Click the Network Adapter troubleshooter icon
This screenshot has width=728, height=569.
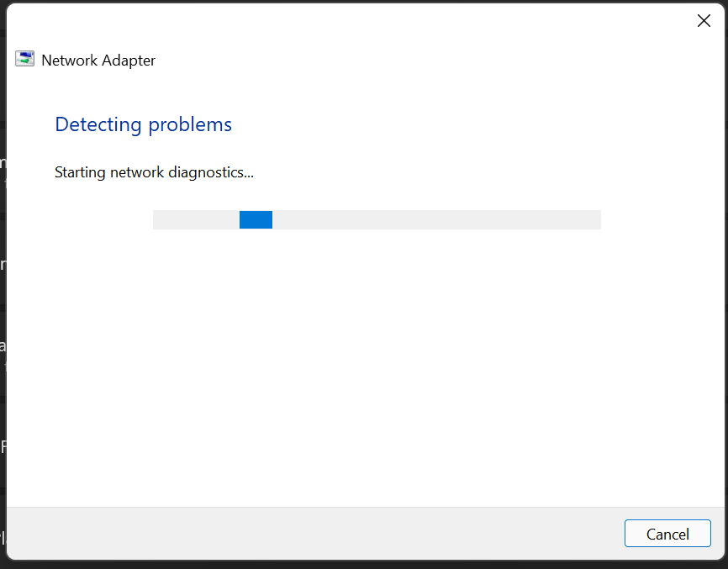coord(24,60)
